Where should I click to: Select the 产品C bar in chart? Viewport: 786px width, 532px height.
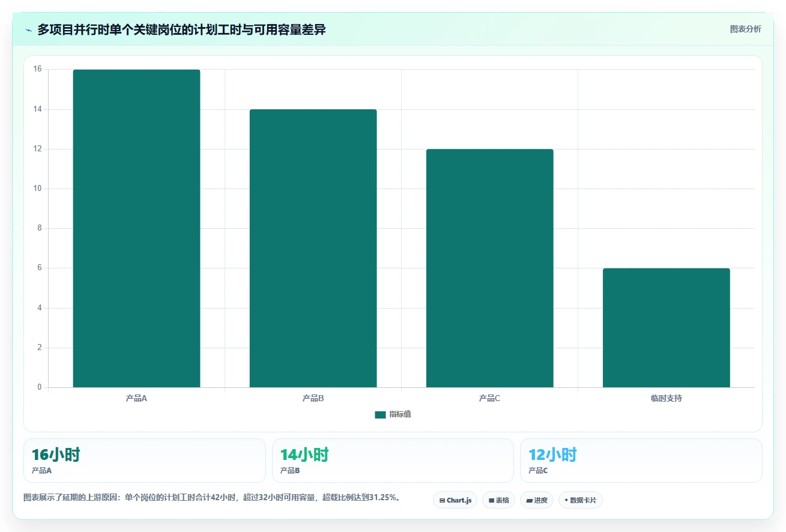point(489,268)
